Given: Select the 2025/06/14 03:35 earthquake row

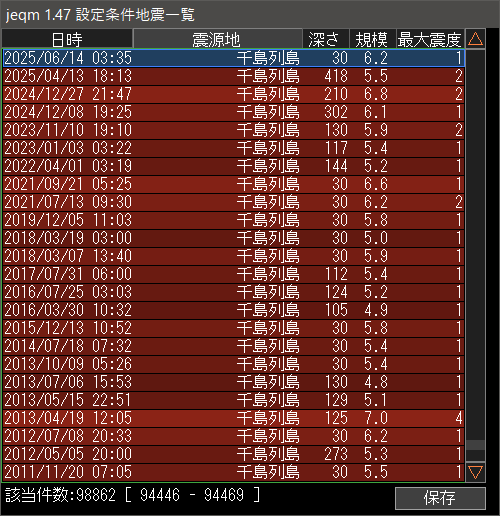Looking at the screenshot, I should (233, 58).
